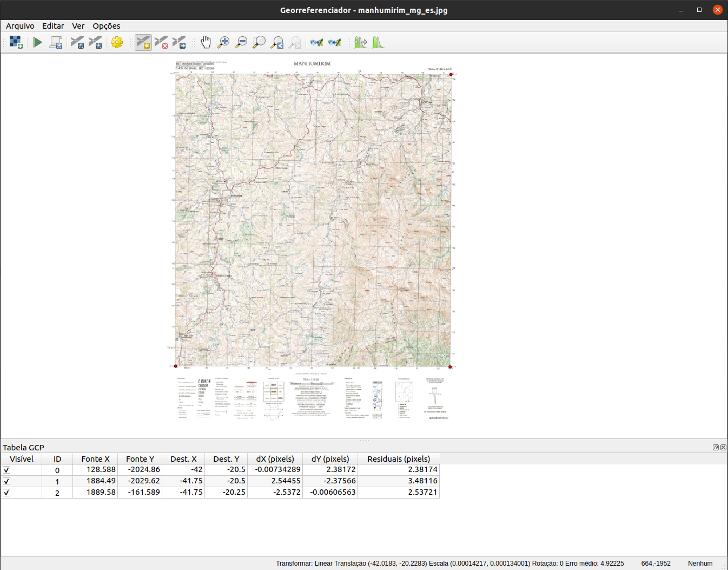This screenshot has width=728, height=570.
Task: Click the Zoom to Layer icon
Action: [259, 42]
